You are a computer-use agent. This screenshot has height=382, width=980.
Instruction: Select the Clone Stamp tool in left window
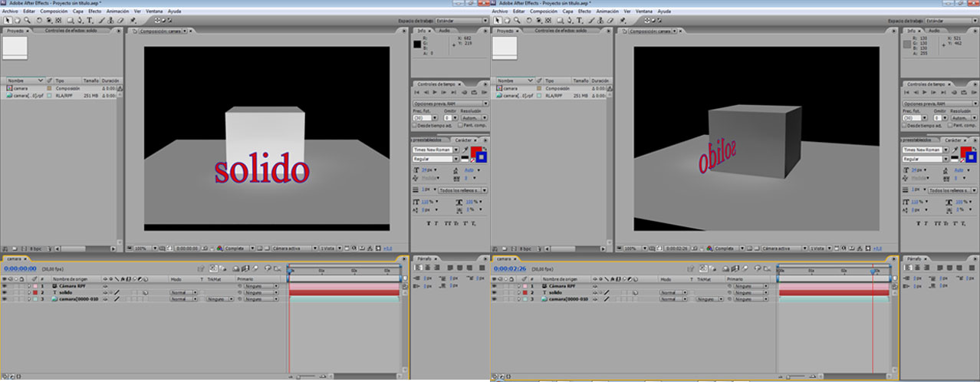(x=110, y=21)
